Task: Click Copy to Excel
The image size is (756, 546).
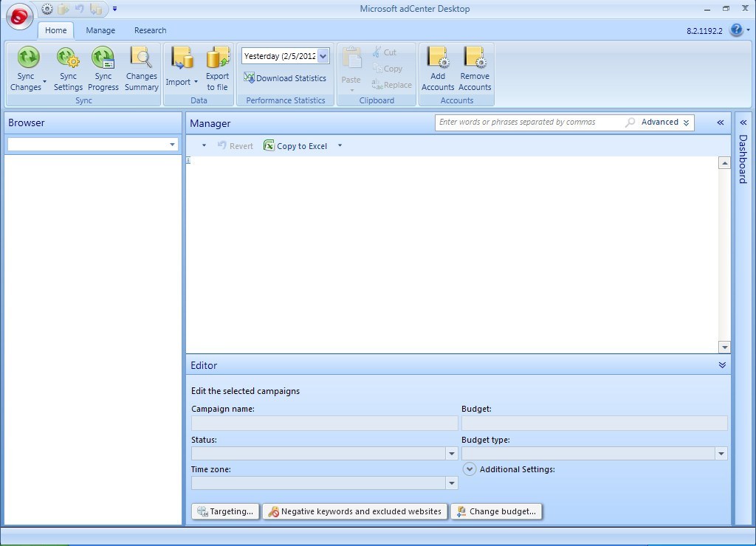Action: point(295,145)
